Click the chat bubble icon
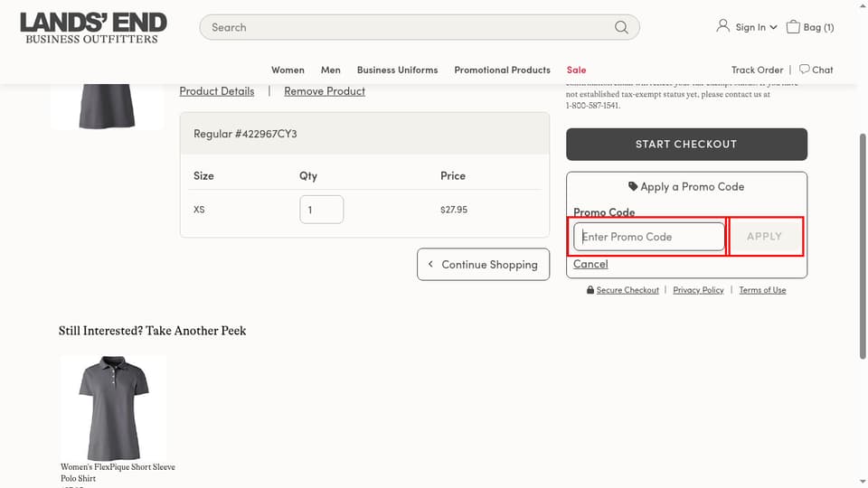This screenshot has height=488, width=868. (804, 70)
